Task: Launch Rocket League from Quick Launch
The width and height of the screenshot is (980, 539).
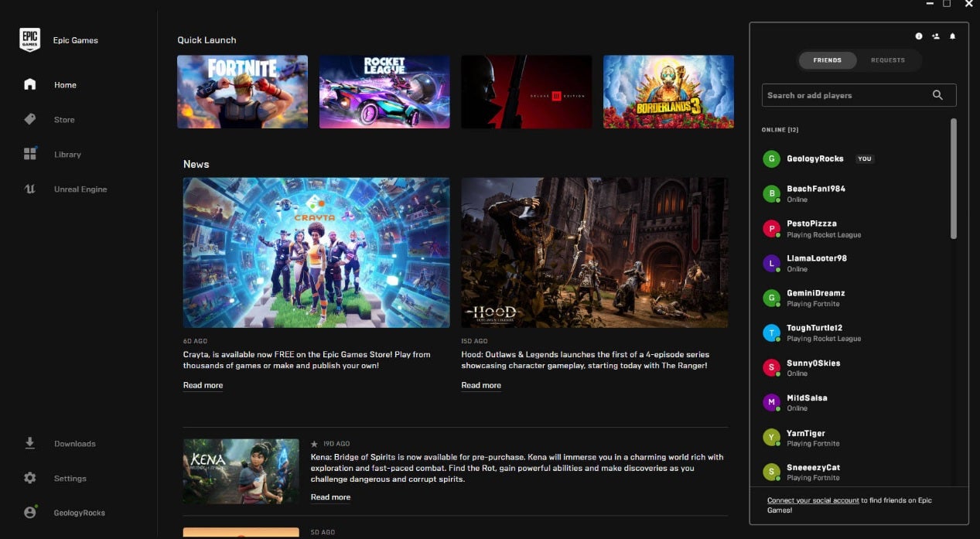Action: [x=384, y=91]
